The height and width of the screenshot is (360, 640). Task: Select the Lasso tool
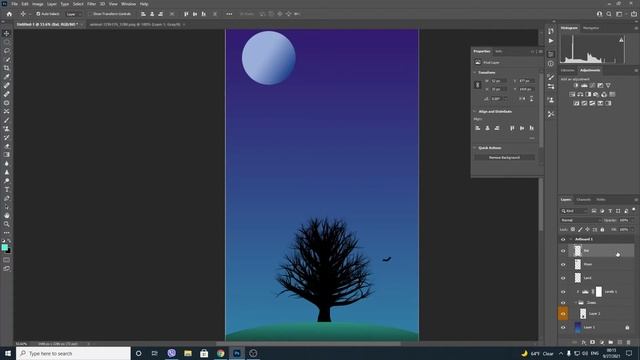[7, 51]
